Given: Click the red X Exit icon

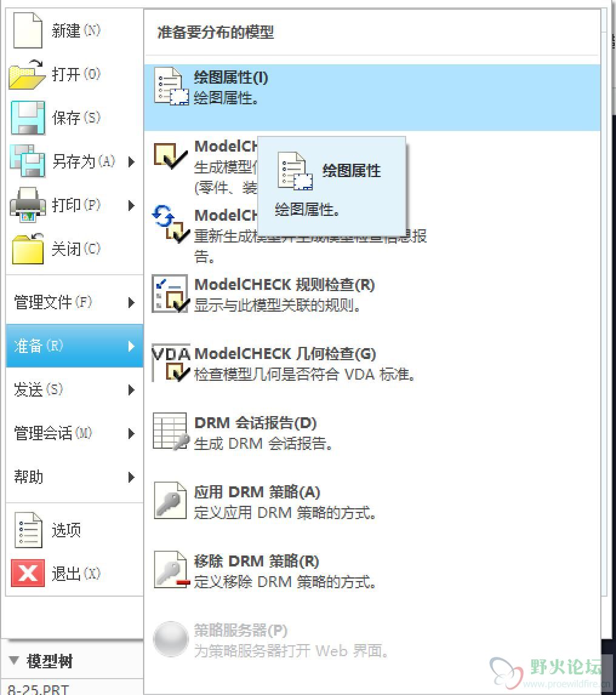Looking at the screenshot, I should (27, 573).
